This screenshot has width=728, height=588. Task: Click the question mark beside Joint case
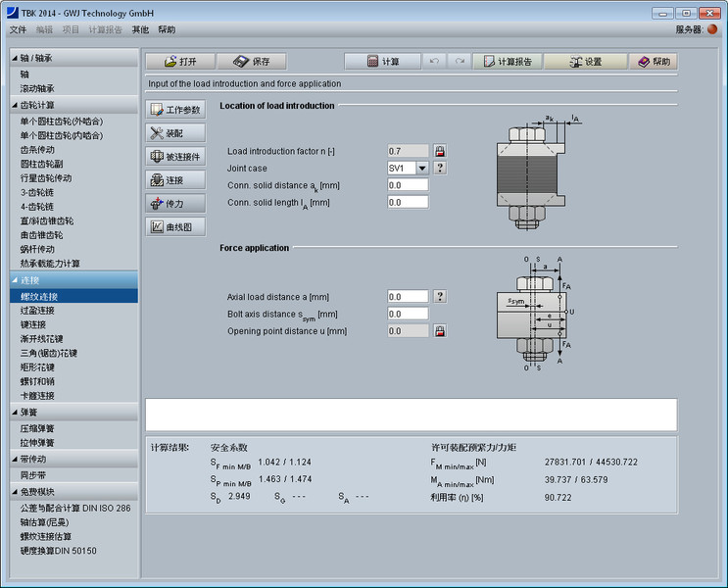(441, 168)
